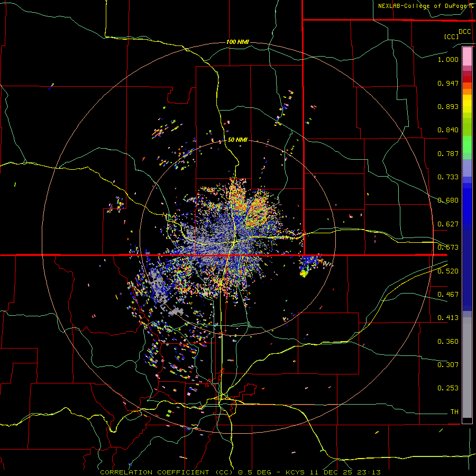
Task: Click the [CC] legend unit label
Action: pos(452,36)
